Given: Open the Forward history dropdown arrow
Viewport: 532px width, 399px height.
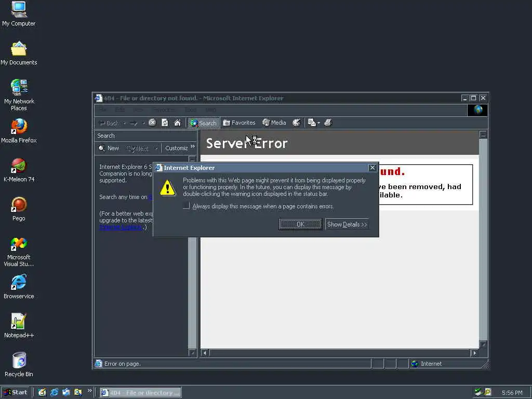Looking at the screenshot, I should pos(143,123).
